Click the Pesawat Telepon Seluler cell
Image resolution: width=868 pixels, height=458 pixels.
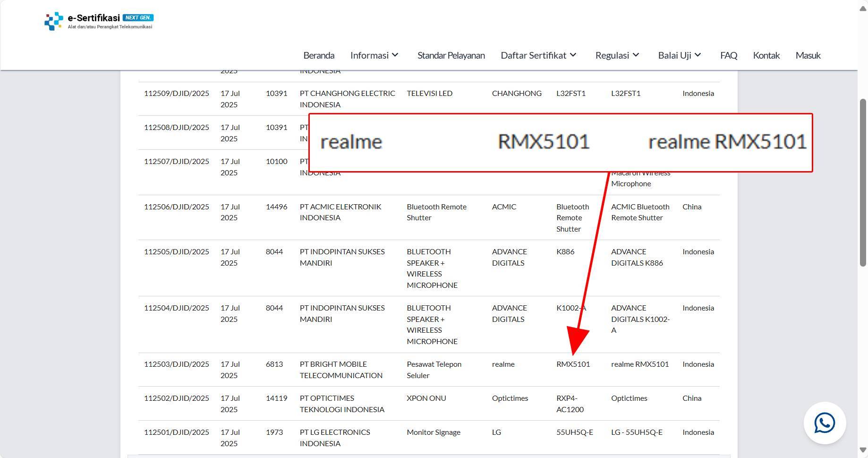[x=434, y=370]
